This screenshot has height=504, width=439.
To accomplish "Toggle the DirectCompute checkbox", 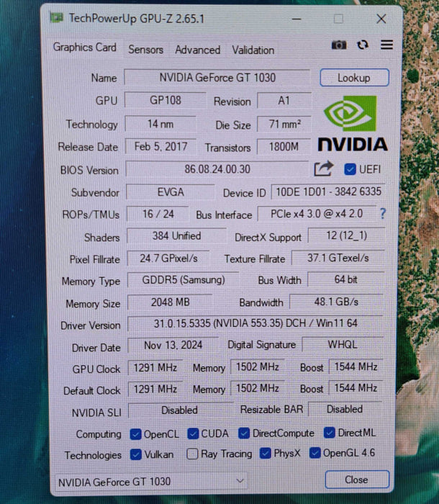I will (244, 433).
